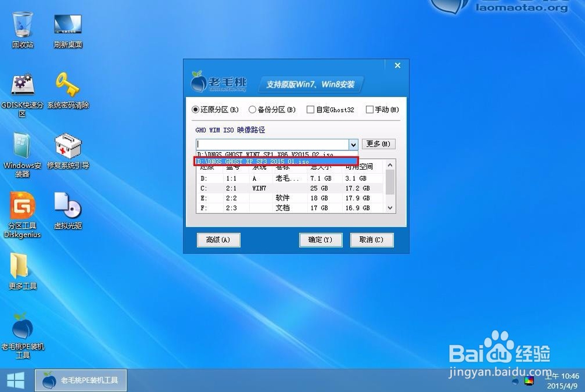This screenshot has width=585, height=392.
Task: Click the taskbar clock 10:46
Action: click(563, 381)
